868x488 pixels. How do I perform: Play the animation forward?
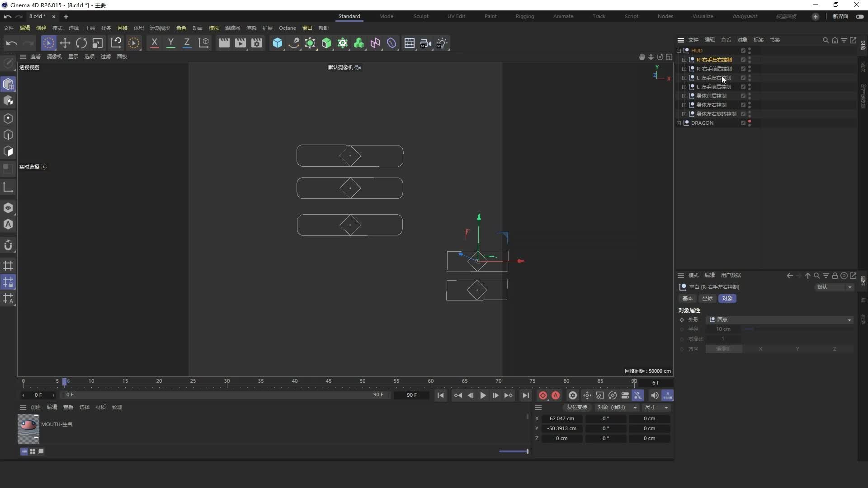[x=483, y=396]
